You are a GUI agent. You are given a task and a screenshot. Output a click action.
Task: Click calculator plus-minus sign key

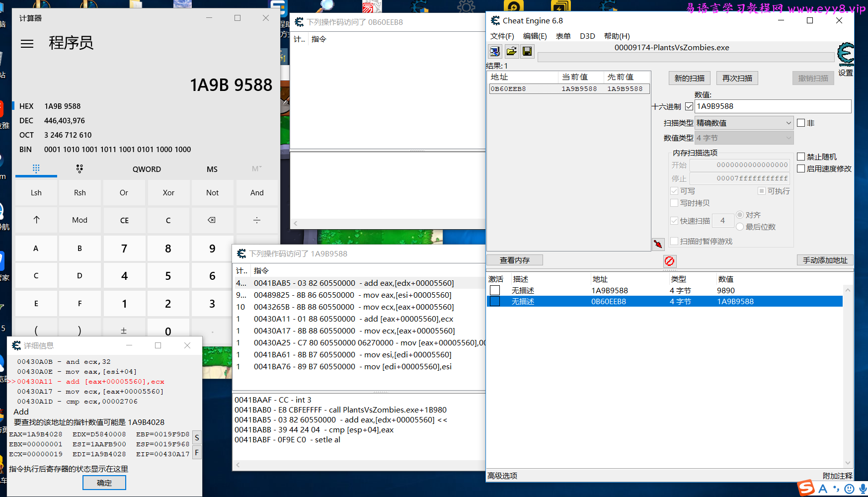tap(124, 331)
